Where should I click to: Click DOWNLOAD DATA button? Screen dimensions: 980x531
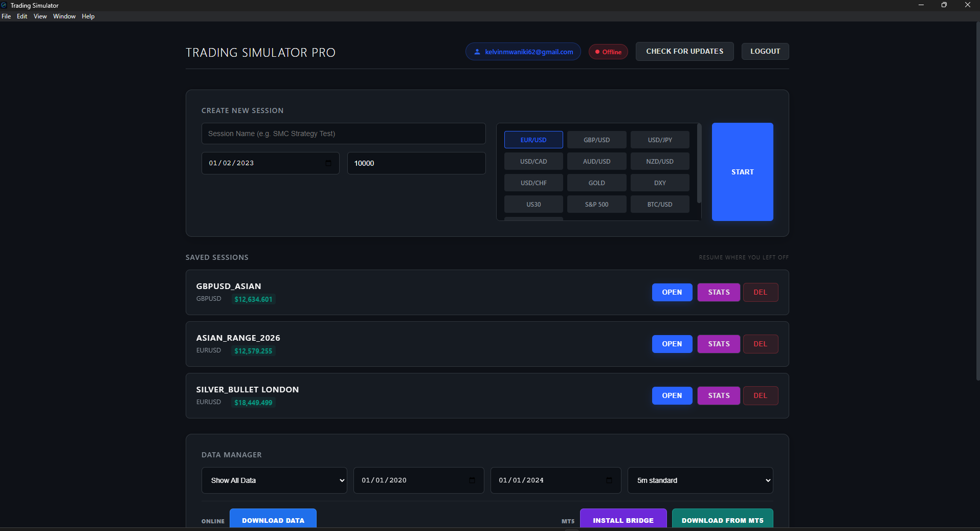coord(273,518)
